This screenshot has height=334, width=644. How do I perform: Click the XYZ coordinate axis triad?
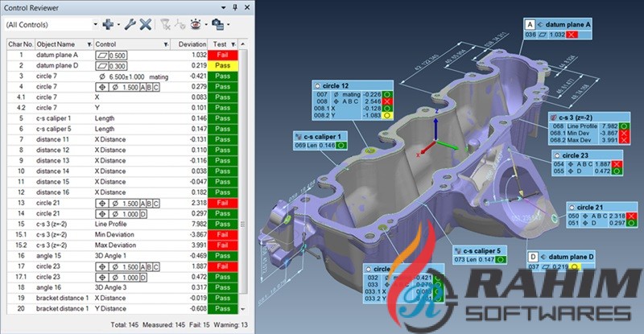tap(439, 134)
